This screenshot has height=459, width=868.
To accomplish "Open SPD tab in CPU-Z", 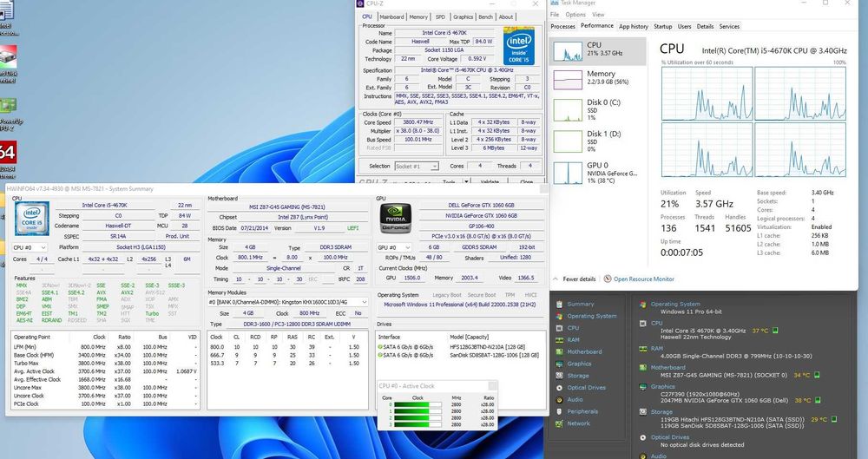I will tap(440, 17).
